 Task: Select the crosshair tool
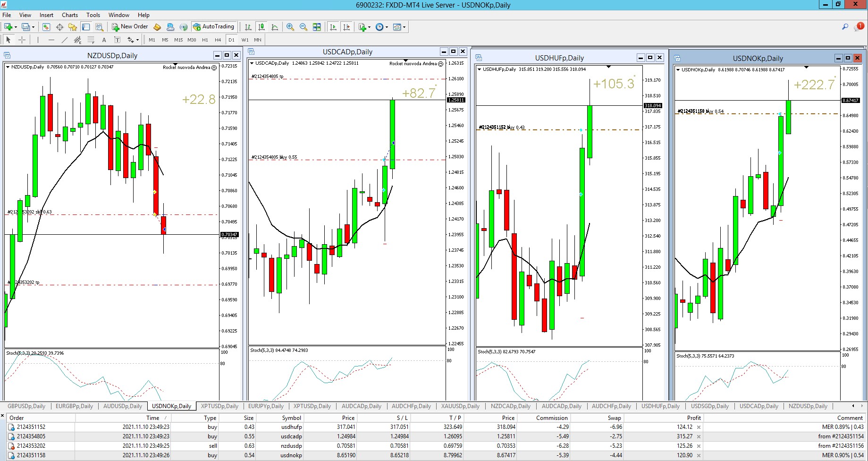pyautogui.click(x=22, y=40)
